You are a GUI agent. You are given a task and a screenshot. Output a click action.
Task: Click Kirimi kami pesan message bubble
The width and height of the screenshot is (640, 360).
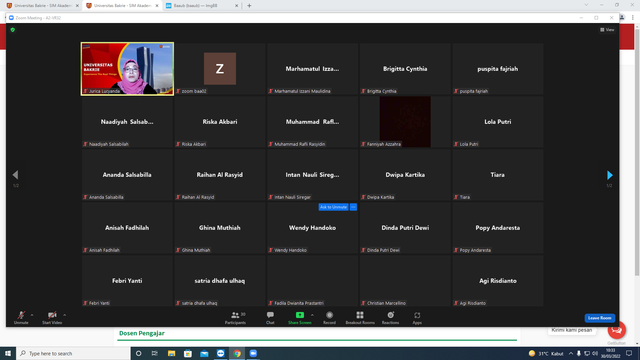click(572, 330)
